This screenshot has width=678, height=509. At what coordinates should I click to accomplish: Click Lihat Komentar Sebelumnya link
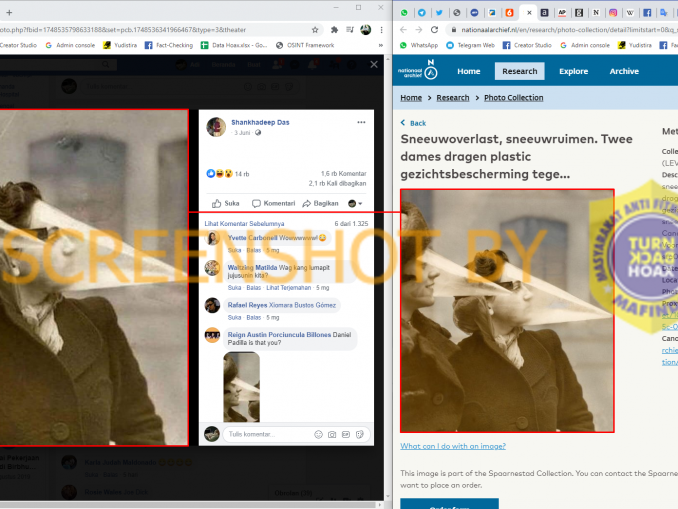coord(244,224)
